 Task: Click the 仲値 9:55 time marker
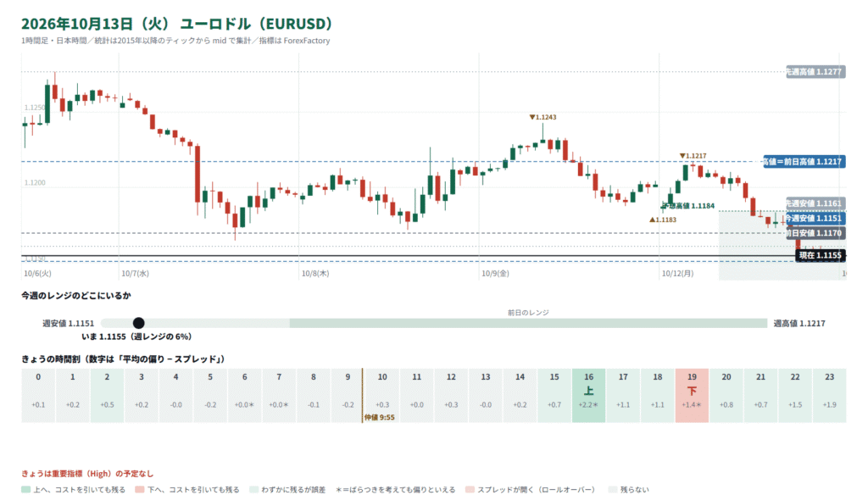point(379,418)
